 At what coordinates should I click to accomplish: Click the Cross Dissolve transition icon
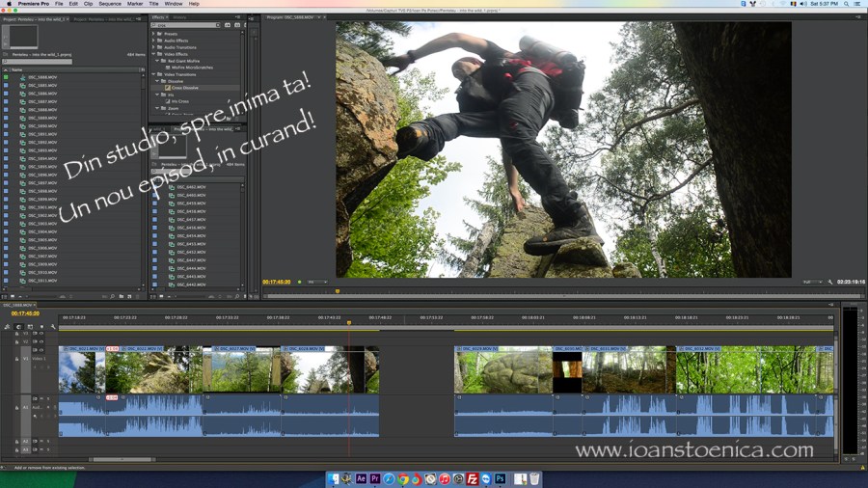[x=167, y=87]
